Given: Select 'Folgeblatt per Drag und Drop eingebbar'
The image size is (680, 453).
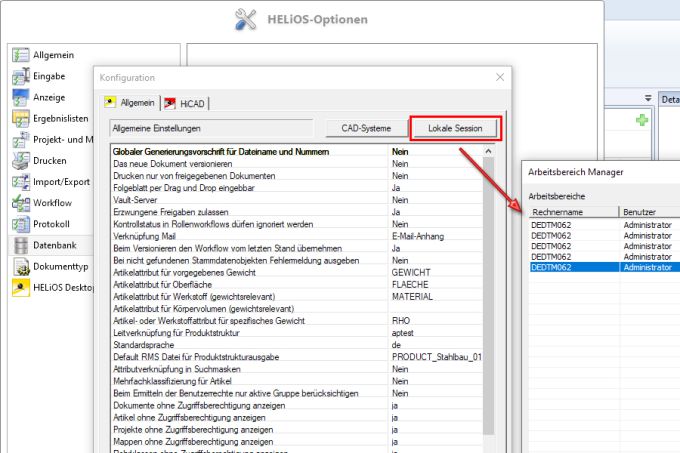Looking at the screenshot, I should click(297, 188).
